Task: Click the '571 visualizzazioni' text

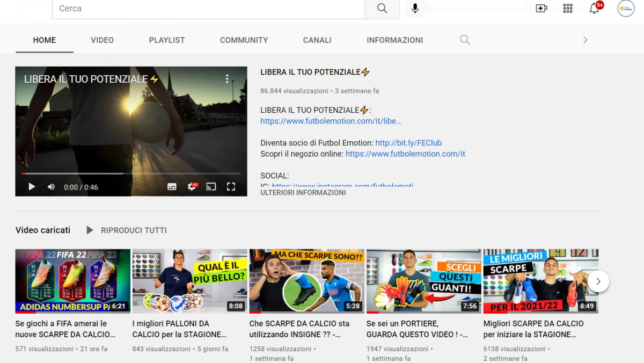Action: click(x=45, y=349)
